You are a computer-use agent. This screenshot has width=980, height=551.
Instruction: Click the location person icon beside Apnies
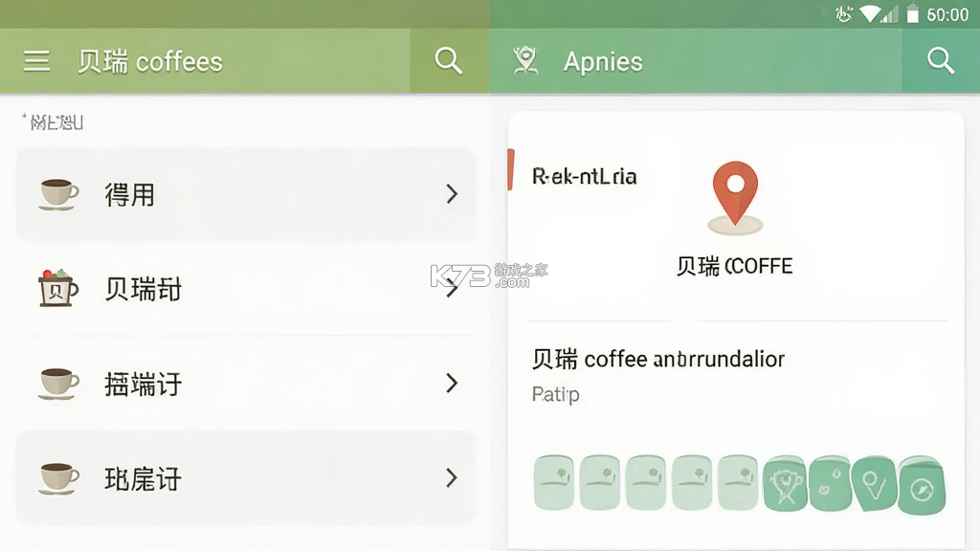click(525, 61)
